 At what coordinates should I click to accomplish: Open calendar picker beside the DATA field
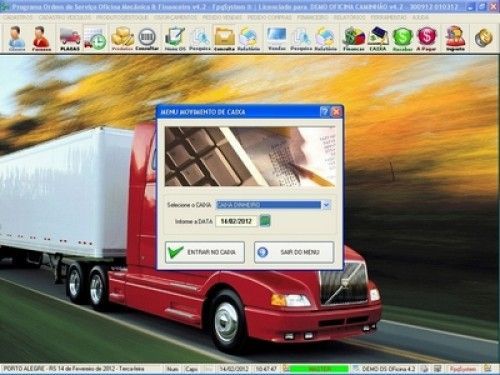click(265, 221)
